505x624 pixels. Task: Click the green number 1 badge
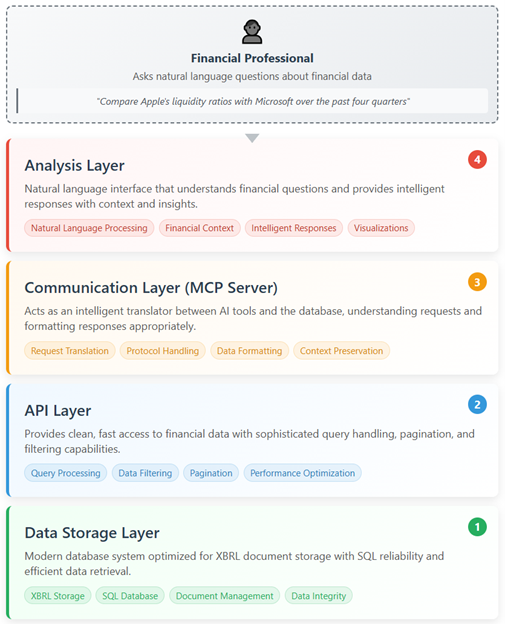(477, 527)
